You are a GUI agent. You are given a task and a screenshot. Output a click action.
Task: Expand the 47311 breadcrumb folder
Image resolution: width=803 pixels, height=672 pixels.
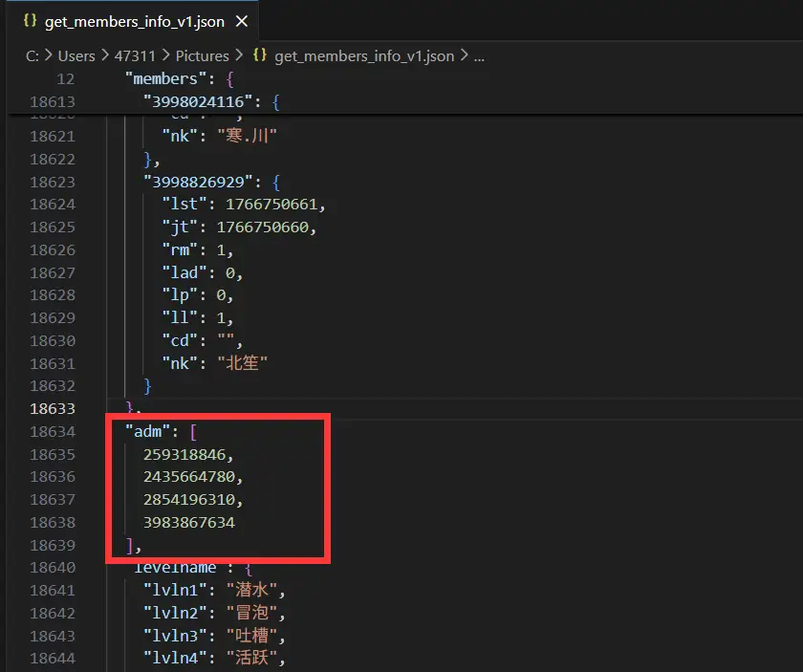[135, 56]
